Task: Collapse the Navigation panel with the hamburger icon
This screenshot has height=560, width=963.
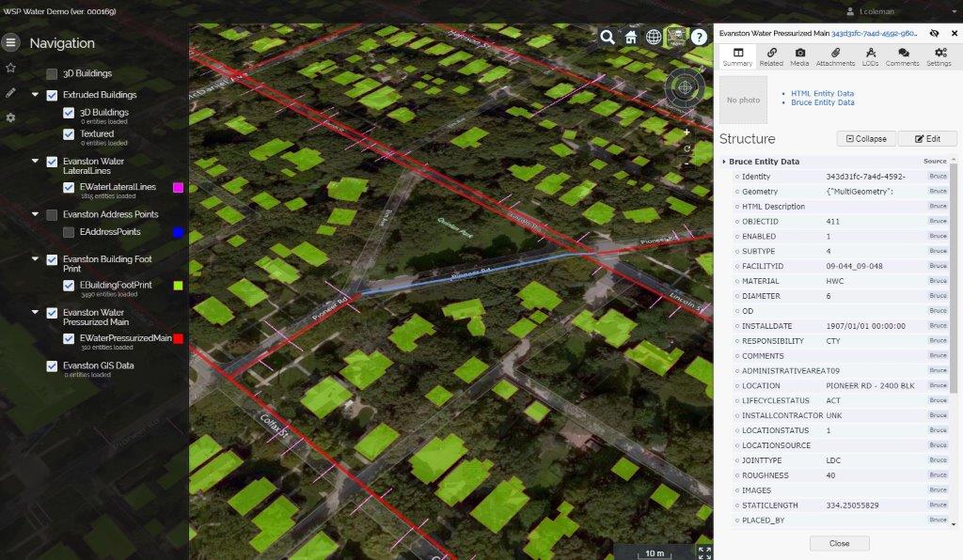Action: pos(11,41)
